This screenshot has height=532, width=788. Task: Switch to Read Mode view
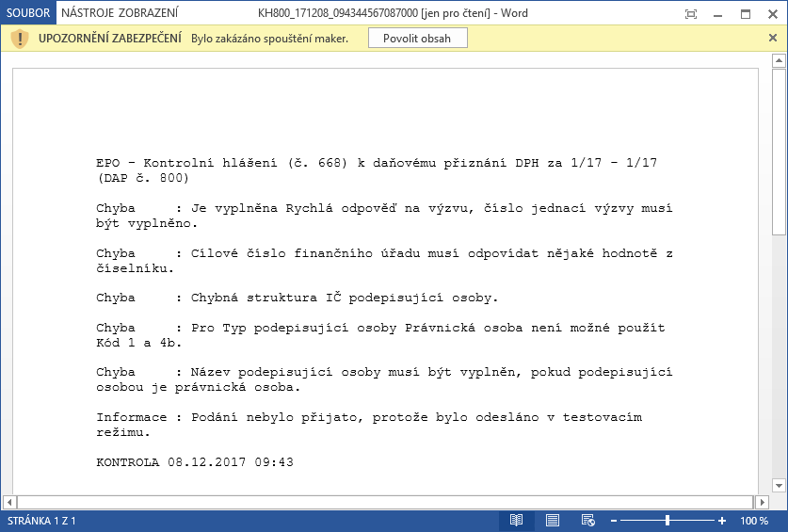click(516, 521)
